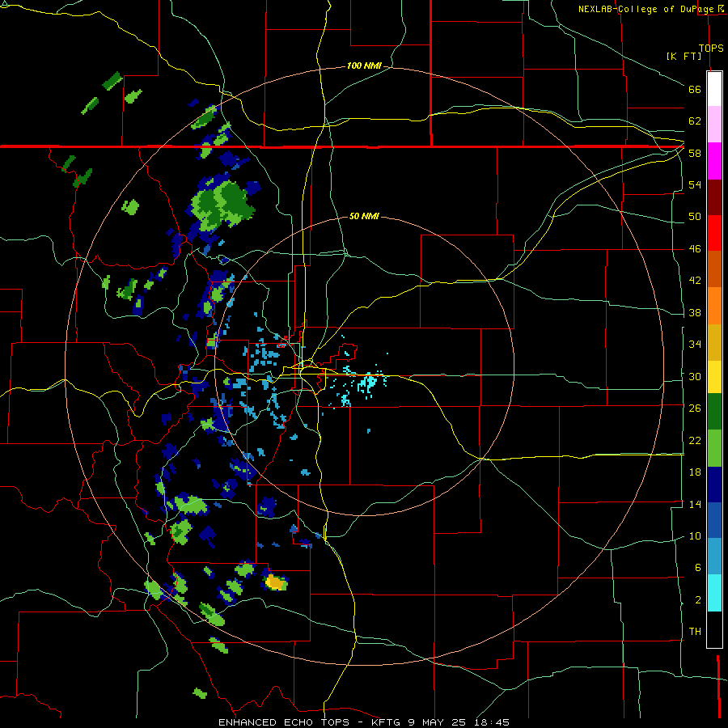
Task: Click the "10" legend value
Action: (x=695, y=535)
